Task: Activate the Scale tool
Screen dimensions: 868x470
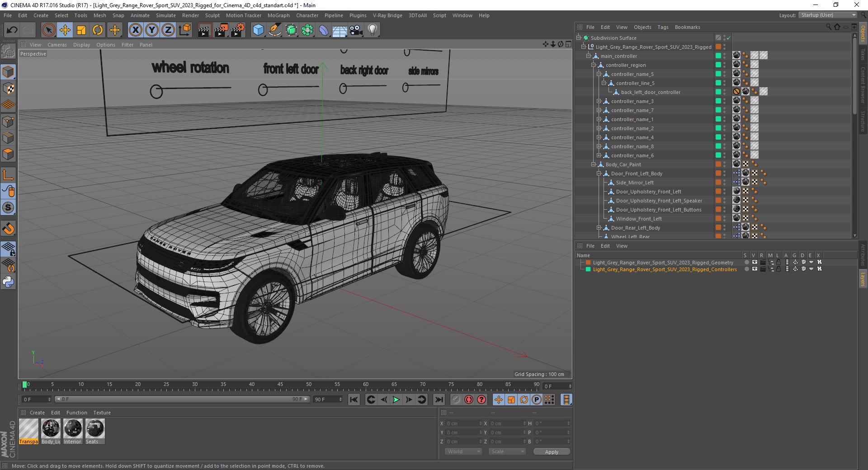Action: pos(81,30)
